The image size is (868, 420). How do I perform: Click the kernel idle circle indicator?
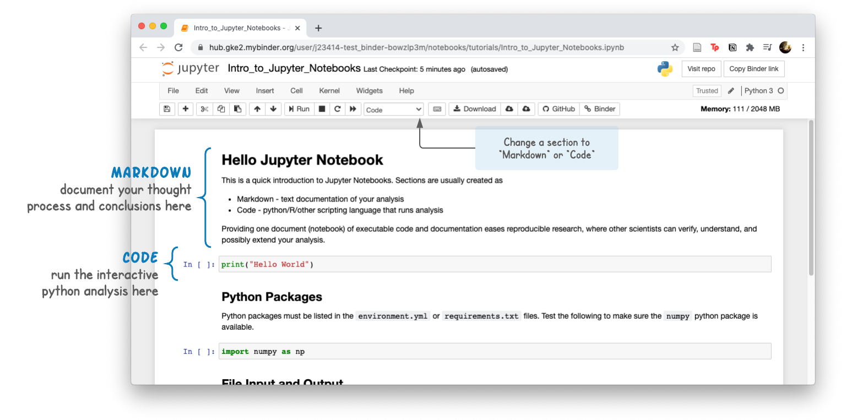[781, 91]
